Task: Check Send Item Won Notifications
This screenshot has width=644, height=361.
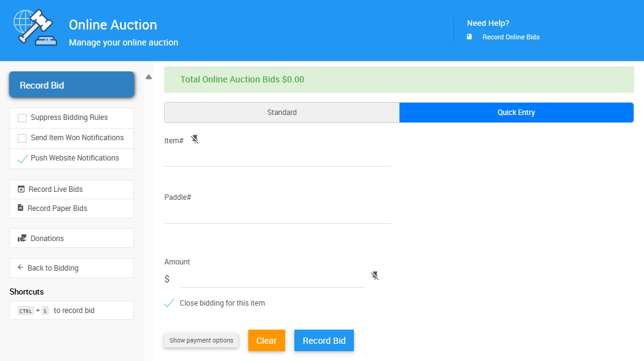Action: coord(22,138)
